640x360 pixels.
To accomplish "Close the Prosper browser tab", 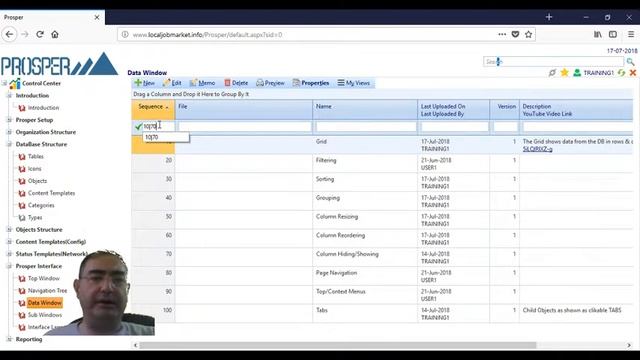I will 97,17.
